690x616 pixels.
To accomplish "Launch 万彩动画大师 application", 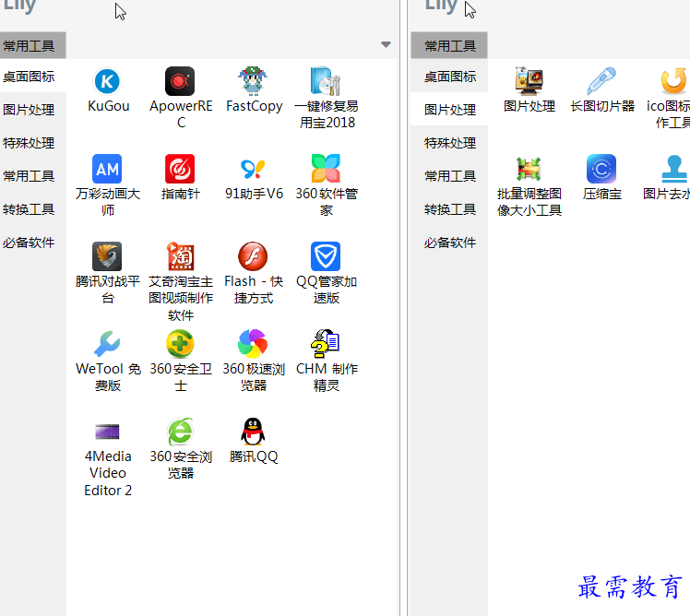I will click(108, 170).
